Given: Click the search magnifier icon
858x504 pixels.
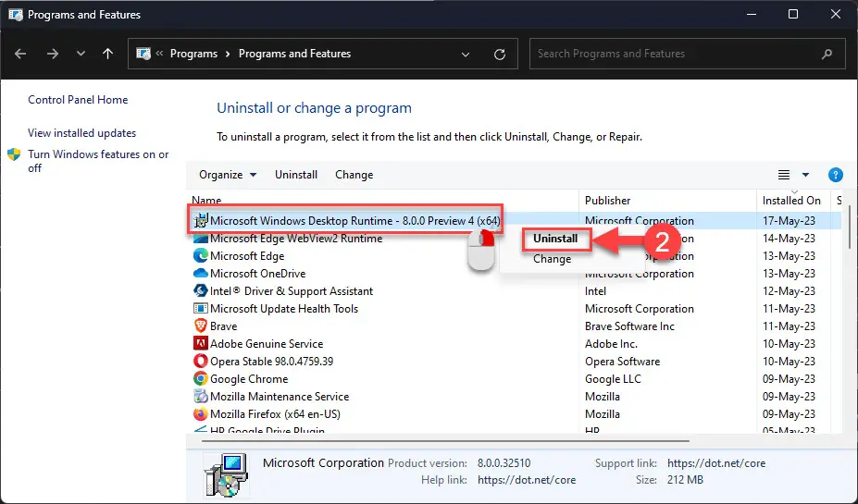Looking at the screenshot, I should coord(827,54).
